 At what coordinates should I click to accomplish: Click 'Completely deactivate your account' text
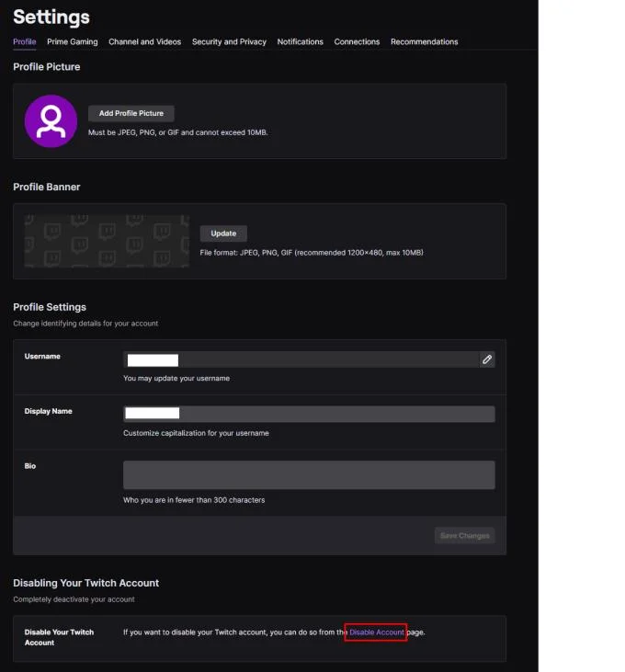coord(74,599)
